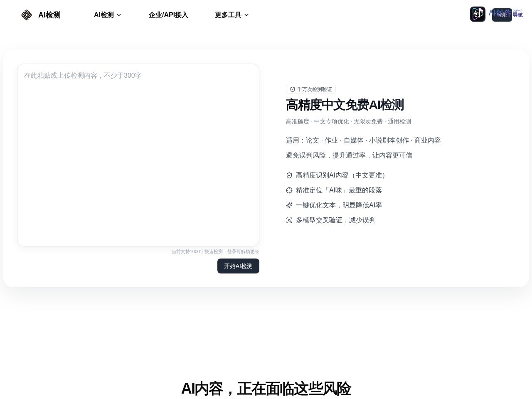Click the 千万次检测验证 badge text
This screenshot has width=532, height=399.
pyautogui.click(x=315, y=89)
